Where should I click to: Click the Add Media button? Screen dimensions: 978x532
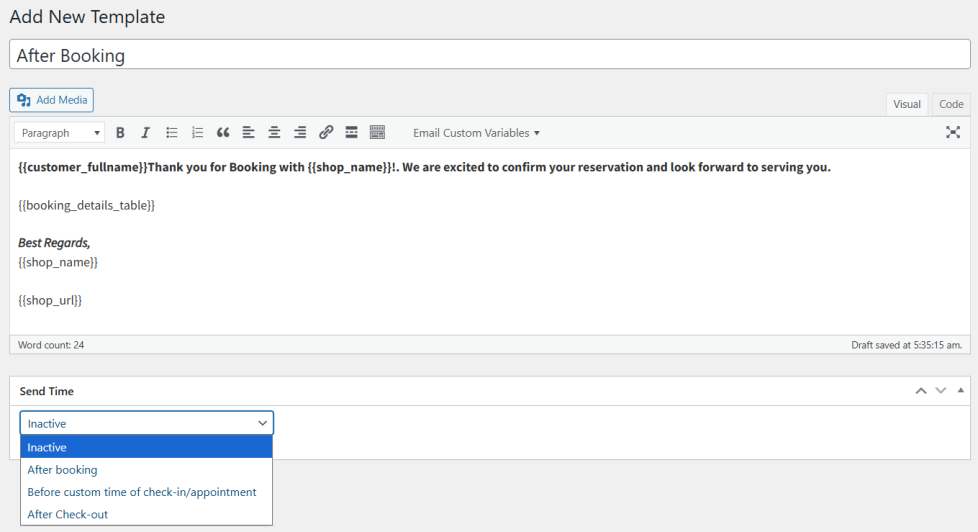pyautogui.click(x=52, y=100)
